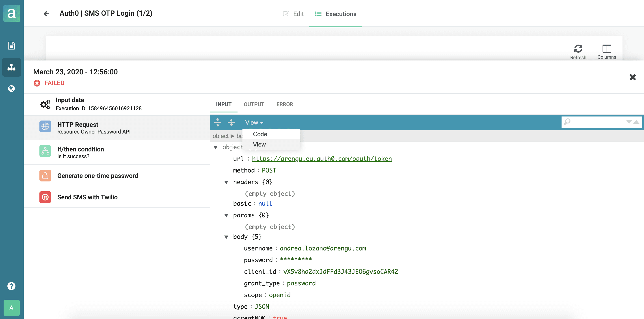Click the 'Auth0 | SMS OTP Login (1/2)' title

[x=106, y=13]
